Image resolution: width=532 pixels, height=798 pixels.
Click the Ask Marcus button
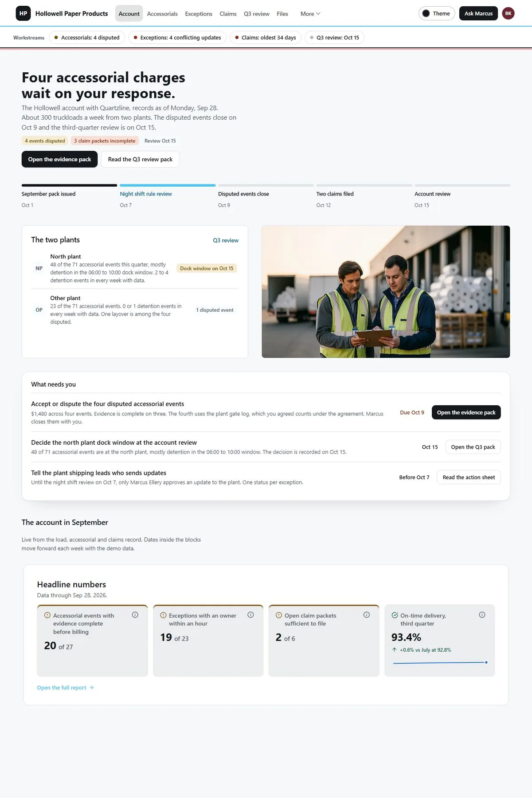(478, 13)
